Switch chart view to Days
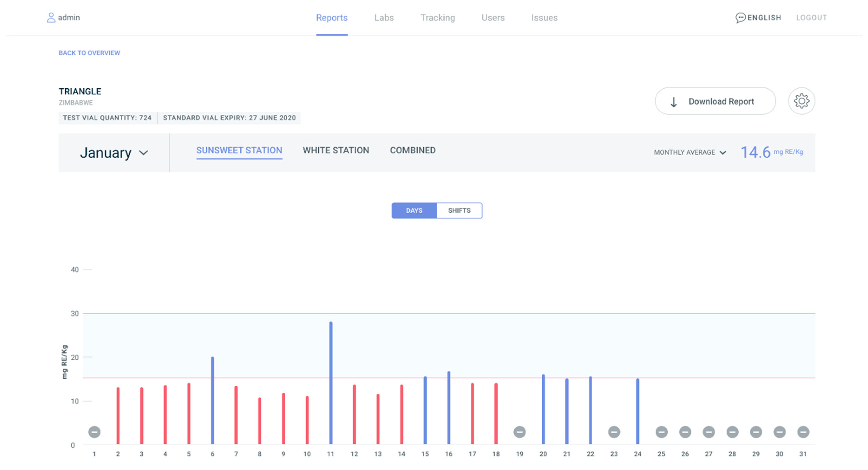Image resolution: width=868 pixels, height=470 pixels. pyautogui.click(x=414, y=210)
